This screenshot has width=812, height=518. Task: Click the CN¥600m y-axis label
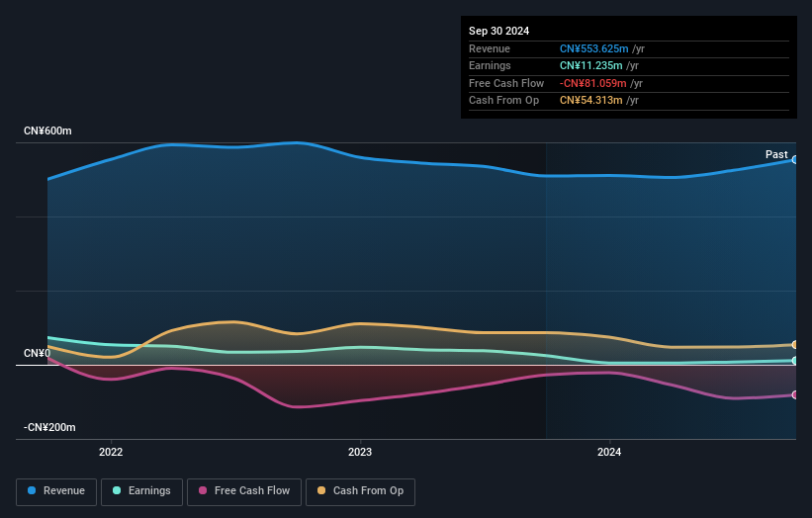(47, 130)
